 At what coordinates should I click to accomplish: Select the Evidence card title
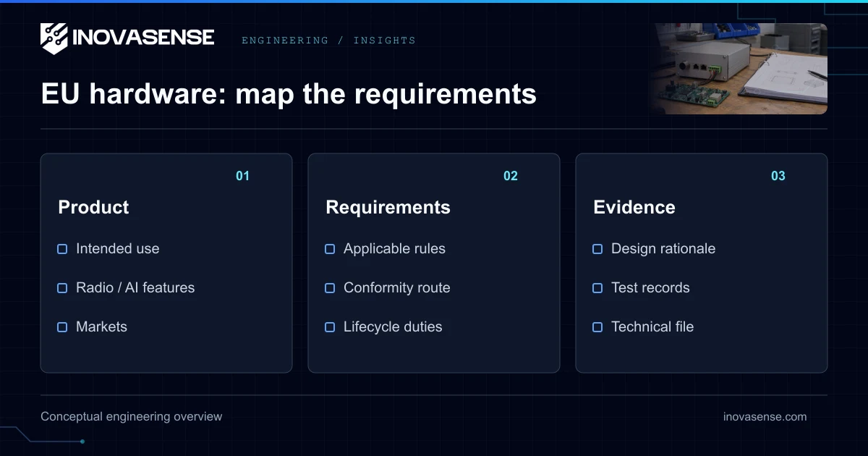[634, 207]
